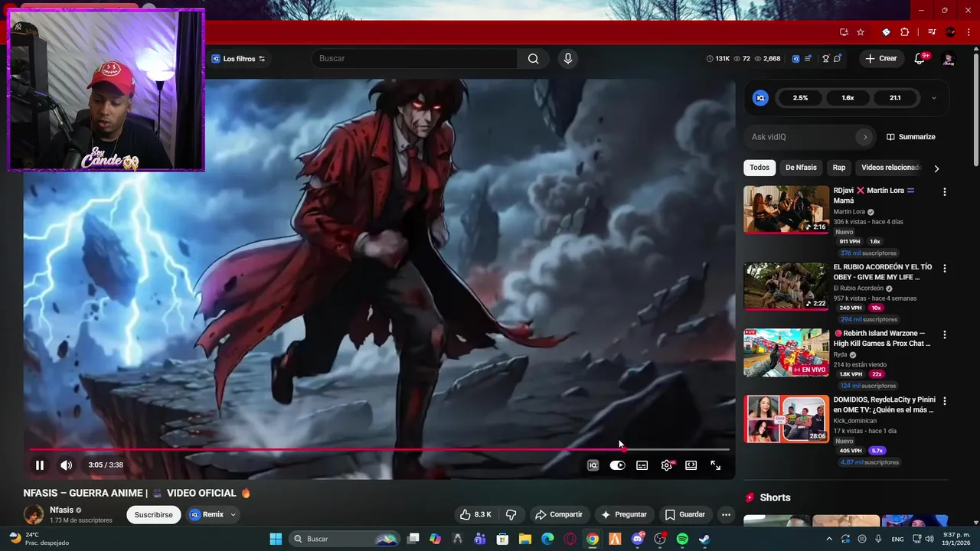Click the Compartir button
The height and width of the screenshot is (551, 980).
[559, 514]
